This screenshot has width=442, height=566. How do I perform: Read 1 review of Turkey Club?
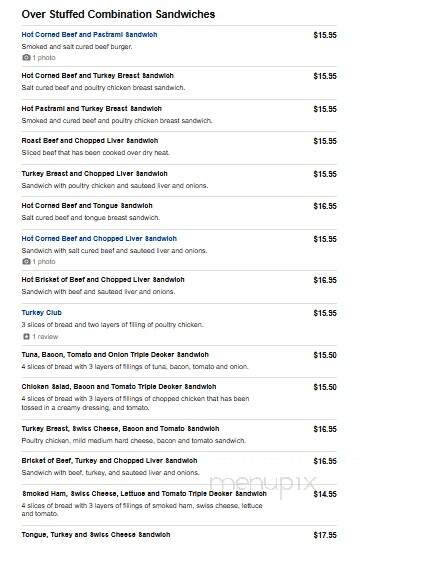point(45,337)
